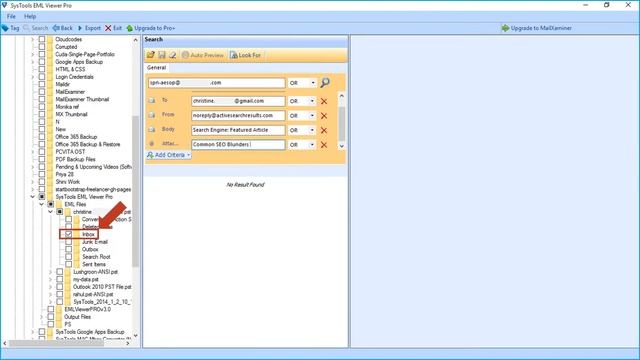Click the Upgrade to Pro+ label

coord(155,28)
